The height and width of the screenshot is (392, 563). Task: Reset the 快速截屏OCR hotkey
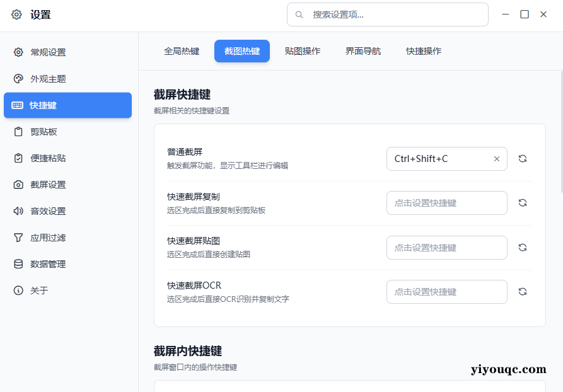coord(523,291)
